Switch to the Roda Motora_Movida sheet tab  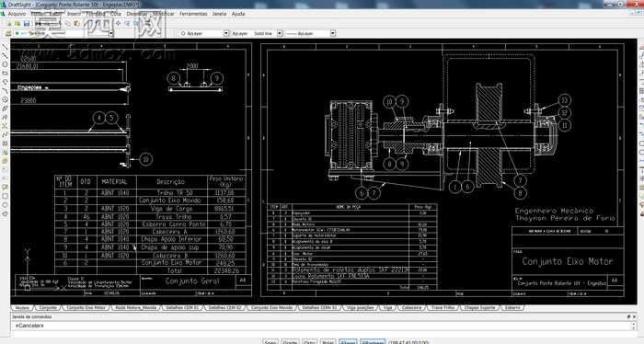[135, 307]
